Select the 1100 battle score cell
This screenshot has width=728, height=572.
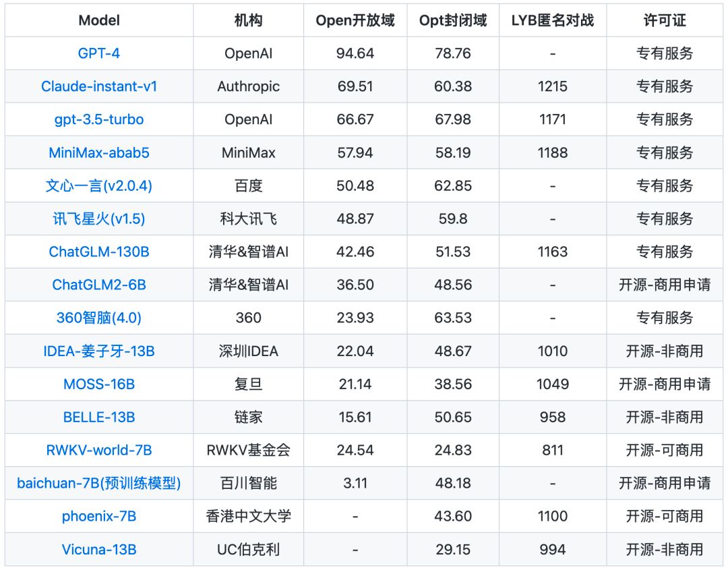(x=553, y=516)
